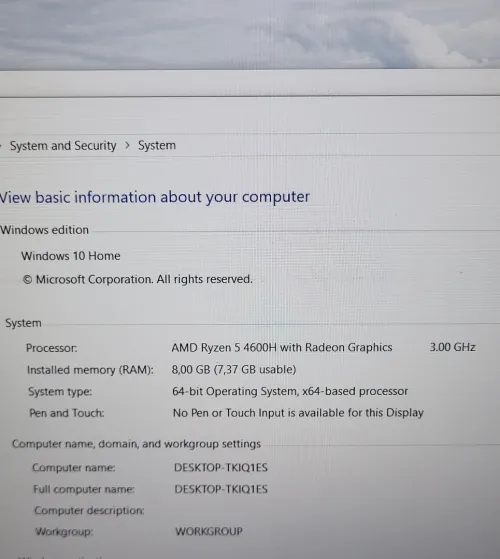
Task: Select the 'Pen and Touch:' label
Action: [x=67, y=413]
